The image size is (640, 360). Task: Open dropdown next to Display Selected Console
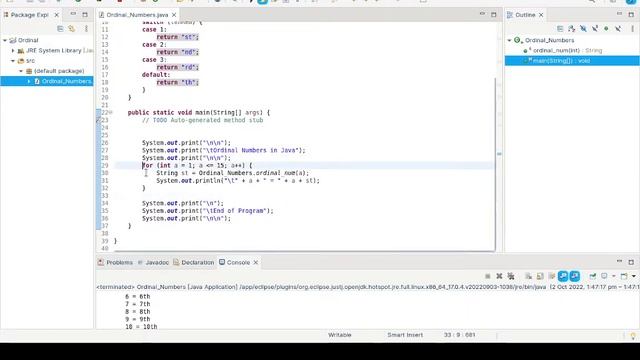(x=613, y=276)
